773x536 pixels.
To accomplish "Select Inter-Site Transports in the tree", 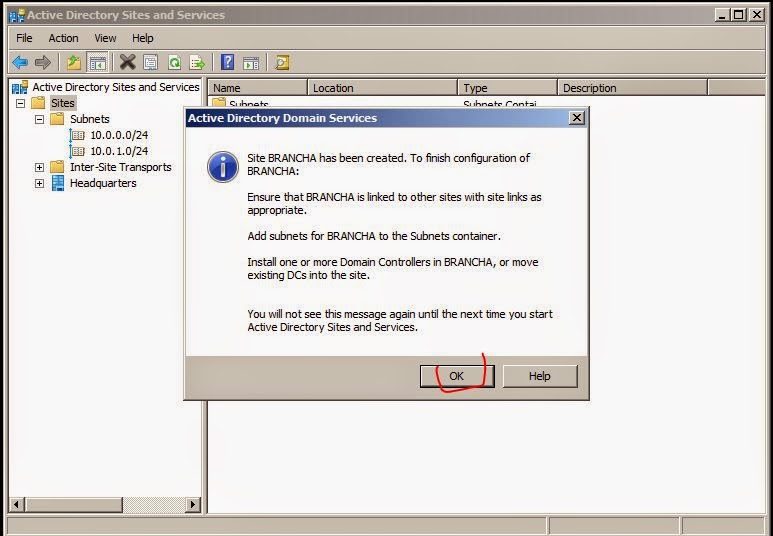I will [121, 167].
